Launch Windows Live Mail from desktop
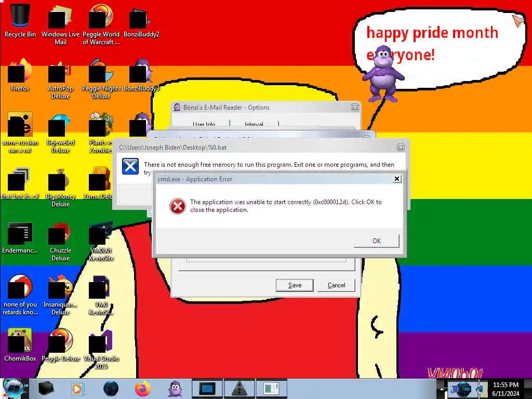Image resolution: width=532 pixels, height=399 pixels. click(60, 24)
